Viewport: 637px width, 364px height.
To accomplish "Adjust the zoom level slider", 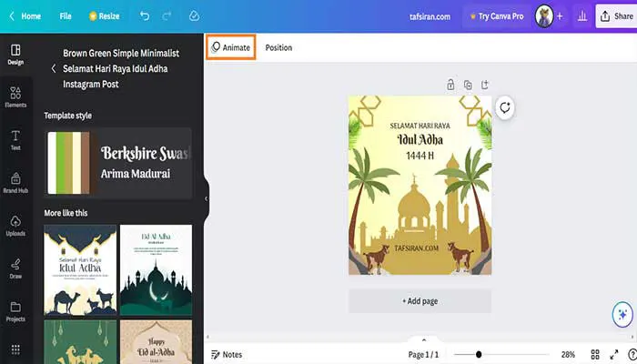I will [x=479, y=354].
